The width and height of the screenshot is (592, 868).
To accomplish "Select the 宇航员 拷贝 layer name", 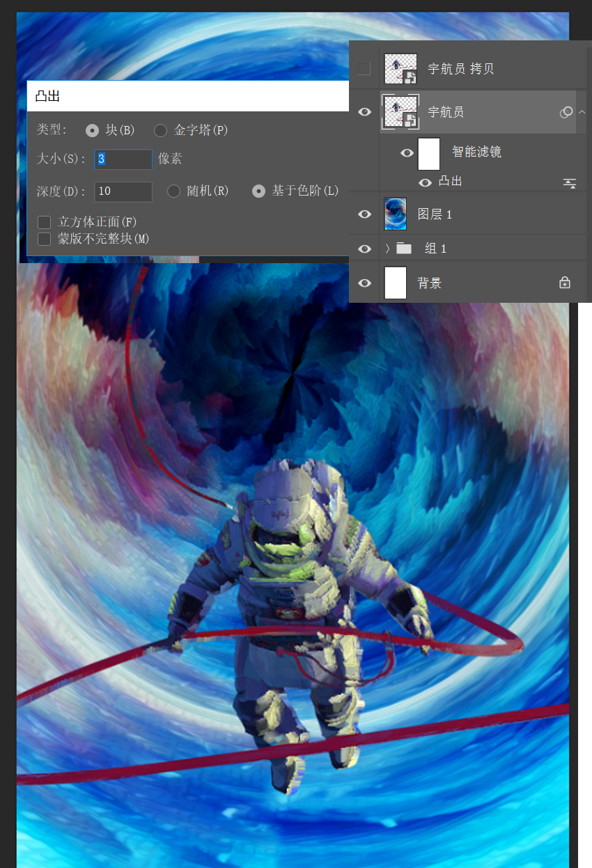I will coord(461,69).
